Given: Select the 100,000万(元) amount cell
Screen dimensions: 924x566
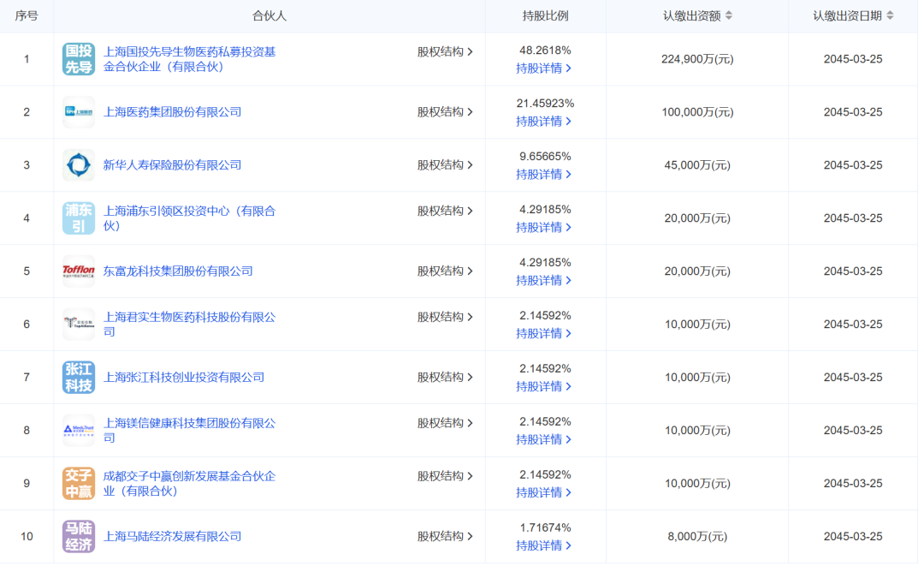Looking at the screenshot, I should pyautogui.click(x=697, y=112).
